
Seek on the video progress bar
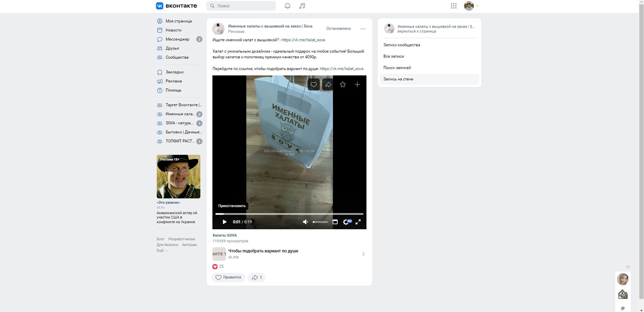(289, 214)
